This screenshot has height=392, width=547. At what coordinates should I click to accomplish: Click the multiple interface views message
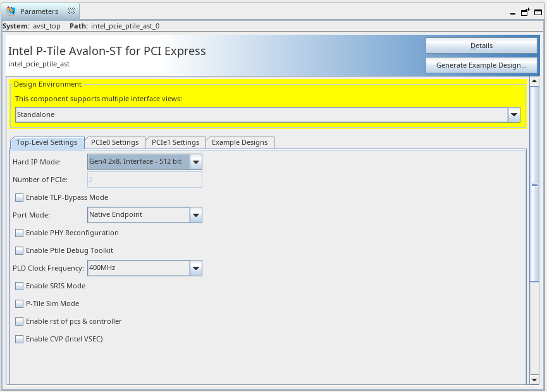[x=99, y=99]
